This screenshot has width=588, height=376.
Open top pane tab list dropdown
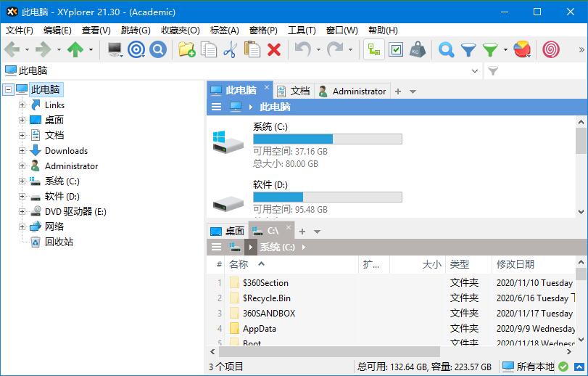pyautogui.click(x=413, y=91)
